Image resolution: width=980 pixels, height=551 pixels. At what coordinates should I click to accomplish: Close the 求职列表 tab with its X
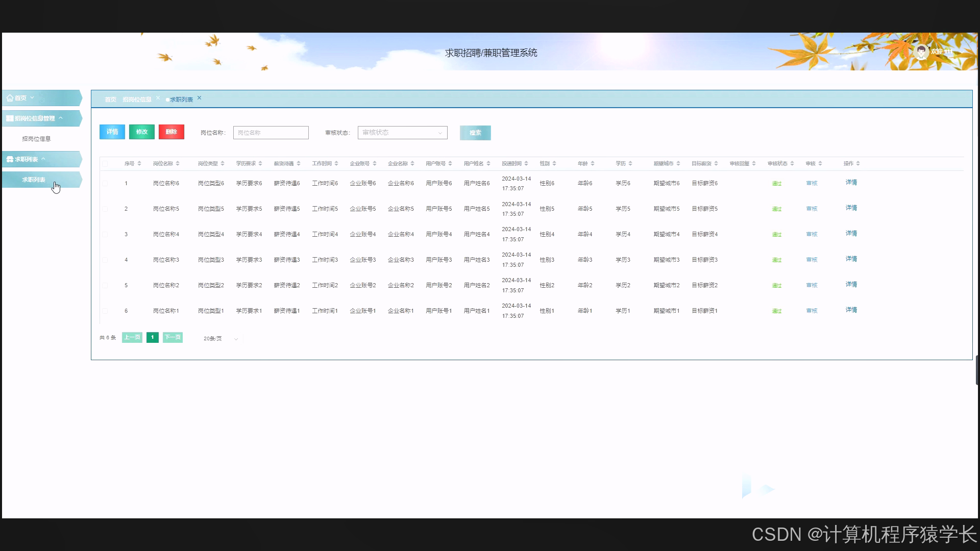pyautogui.click(x=199, y=98)
